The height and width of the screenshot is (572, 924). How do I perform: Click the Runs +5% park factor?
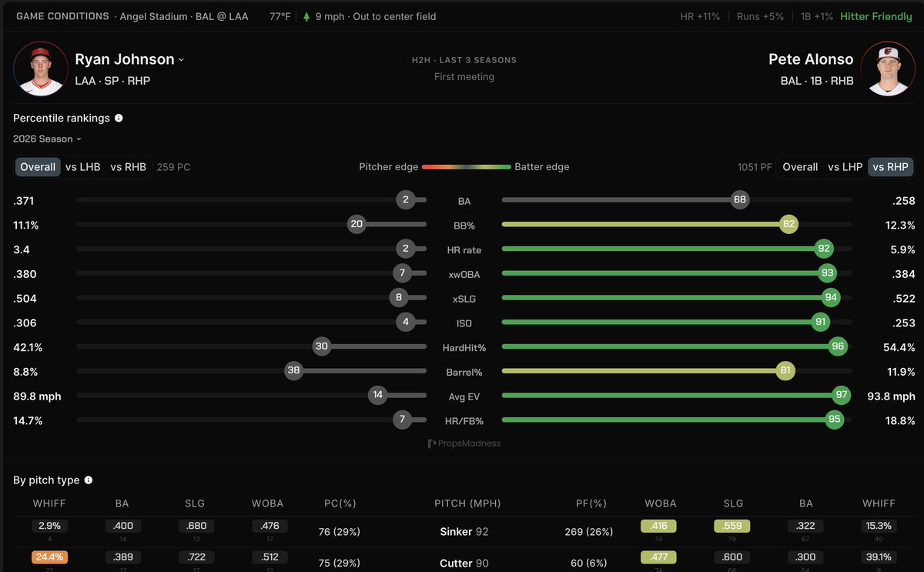760,16
